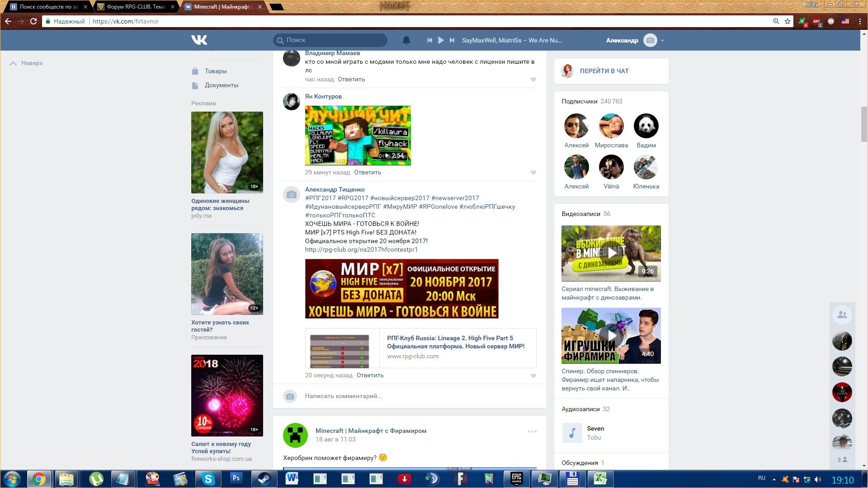Click the RU language indicator

(762, 478)
